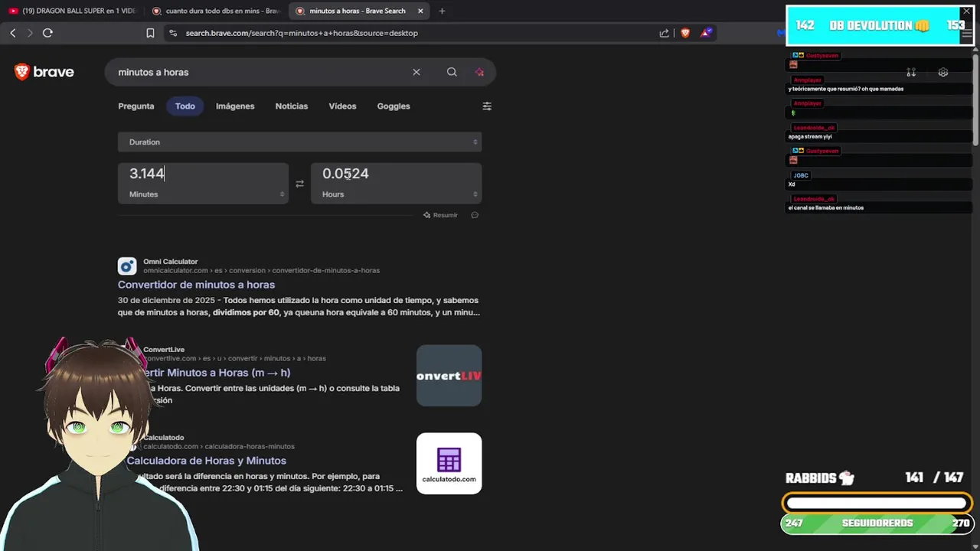Open 'Convertidor de minutos a horas' result
980x551 pixels.
[196, 285]
